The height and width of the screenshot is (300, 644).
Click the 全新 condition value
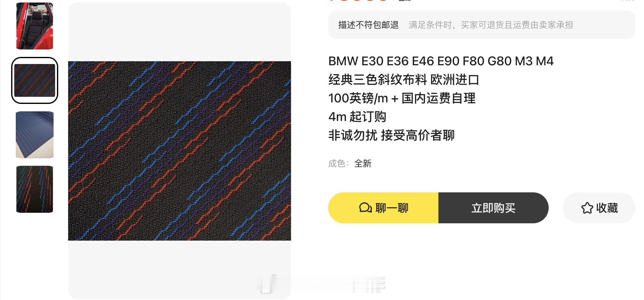[363, 163]
